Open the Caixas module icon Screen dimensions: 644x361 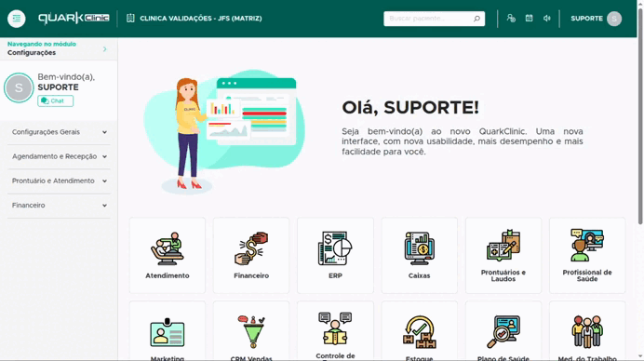(419, 248)
